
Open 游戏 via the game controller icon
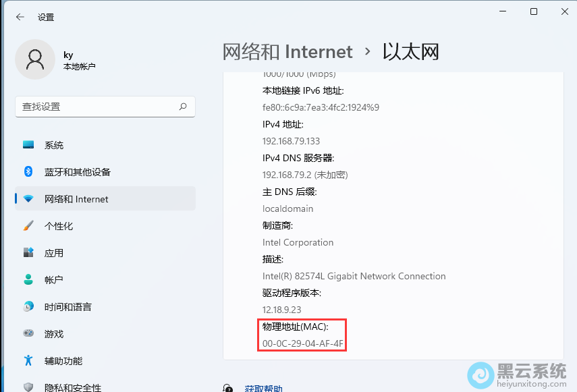click(x=28, y=333)
